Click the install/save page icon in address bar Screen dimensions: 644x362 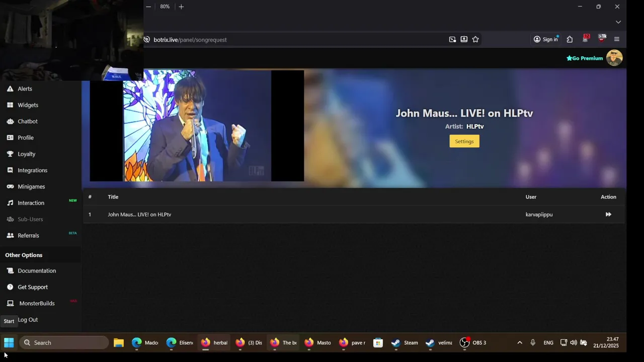click(464, 39)
